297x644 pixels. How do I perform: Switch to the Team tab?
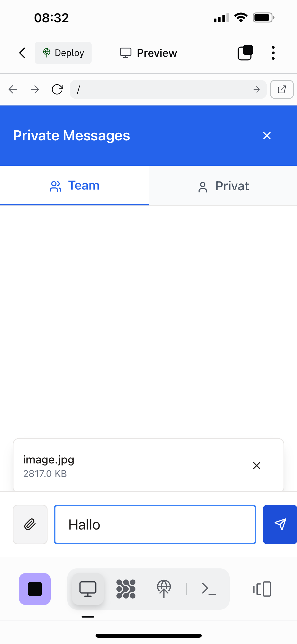coord(74,186)
